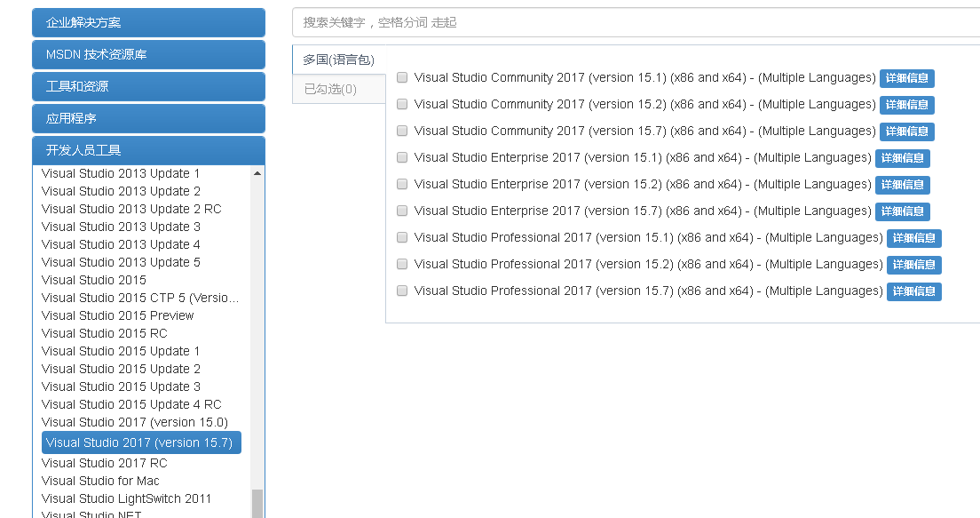Viewport: 980px width, 518px height.
Task: Focus the keyword search field
Action: pyautogui.click(x=636, y=22)
